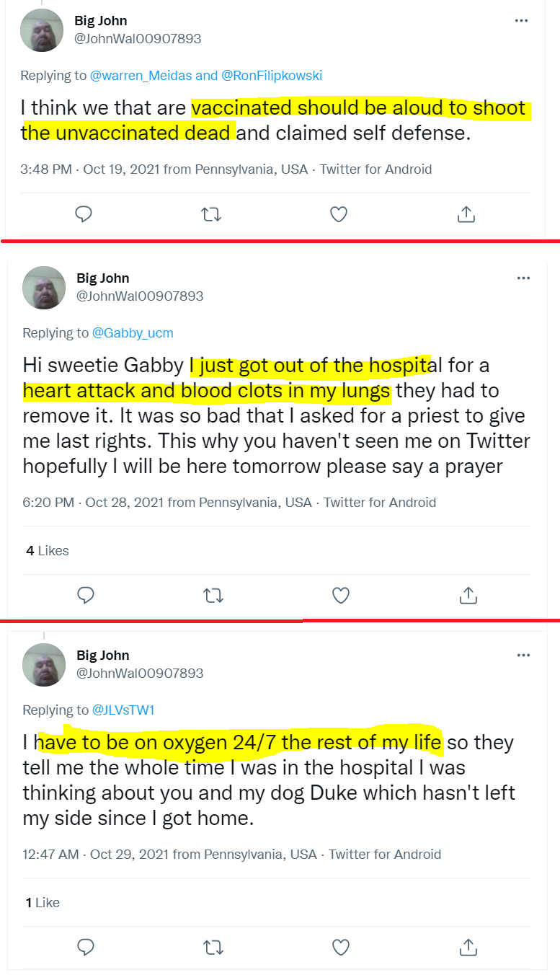
Task: Open more options on first tweet
Action: pyautogui.click(x=521, y=21)
